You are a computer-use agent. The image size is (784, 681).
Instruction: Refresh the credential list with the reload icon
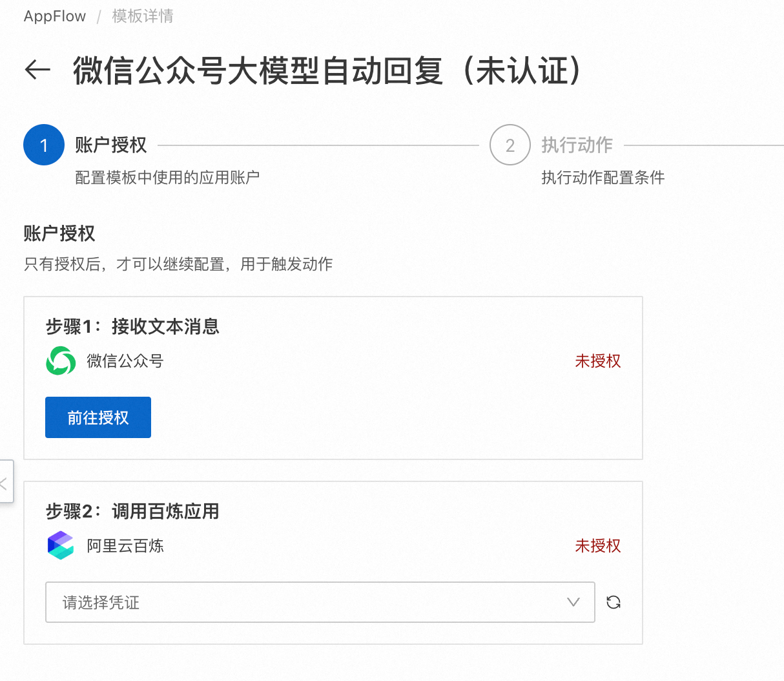[614, 602]
